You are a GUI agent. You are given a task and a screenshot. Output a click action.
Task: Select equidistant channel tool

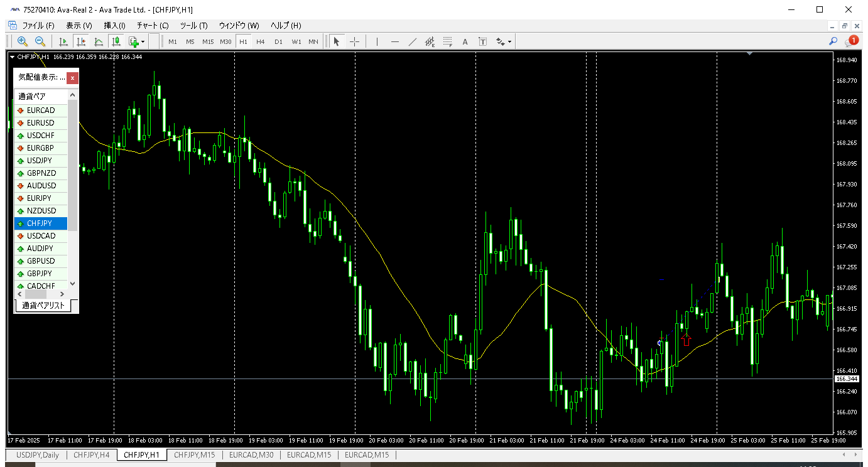[x=430, y=41]
